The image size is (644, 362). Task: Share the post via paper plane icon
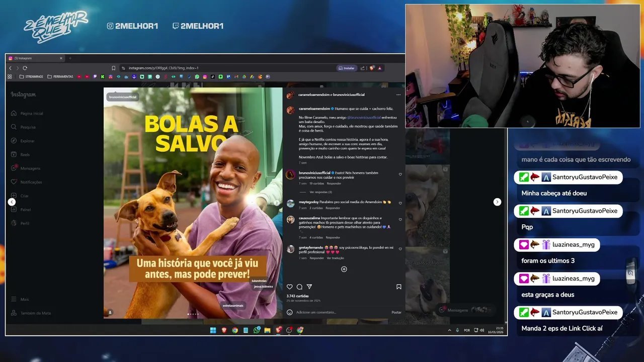pyautogui.click(x=309, y=287)
